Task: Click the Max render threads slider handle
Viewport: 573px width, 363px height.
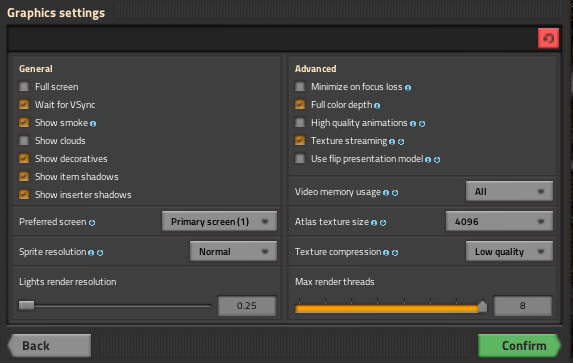Action: click(482, 307)
